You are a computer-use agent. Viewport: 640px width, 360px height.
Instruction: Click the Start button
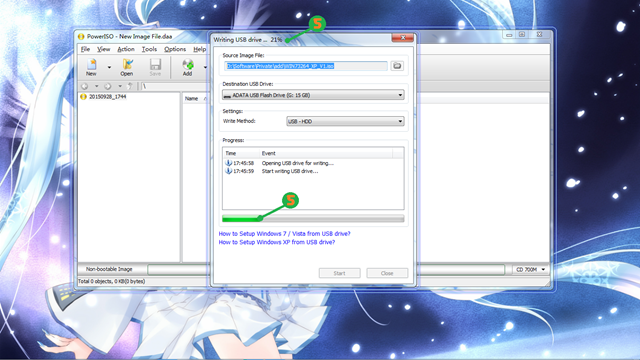click(340, 273)
